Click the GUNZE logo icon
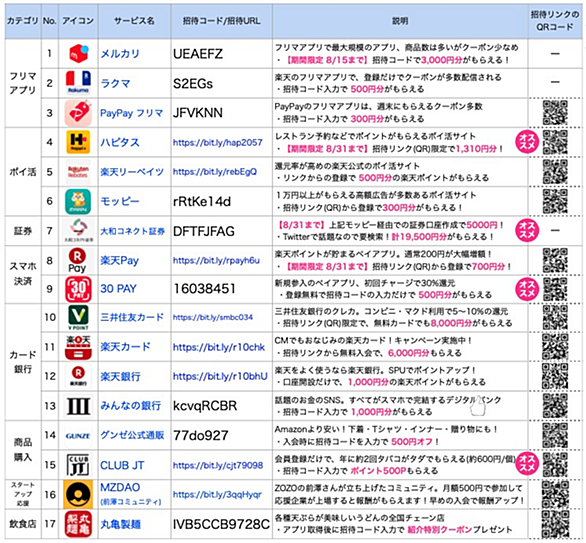The height and width of the screenshot is (543, 586). pyautogui.click(x=78, y=436)
